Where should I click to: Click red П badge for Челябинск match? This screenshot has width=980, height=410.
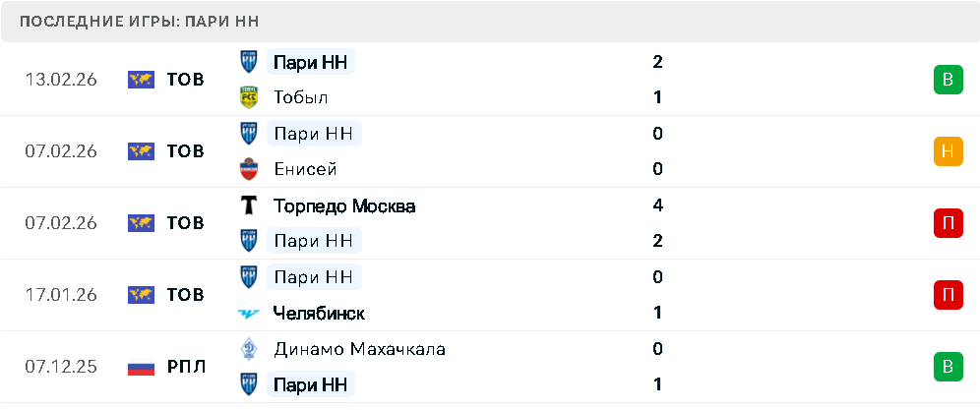point(948,295)
